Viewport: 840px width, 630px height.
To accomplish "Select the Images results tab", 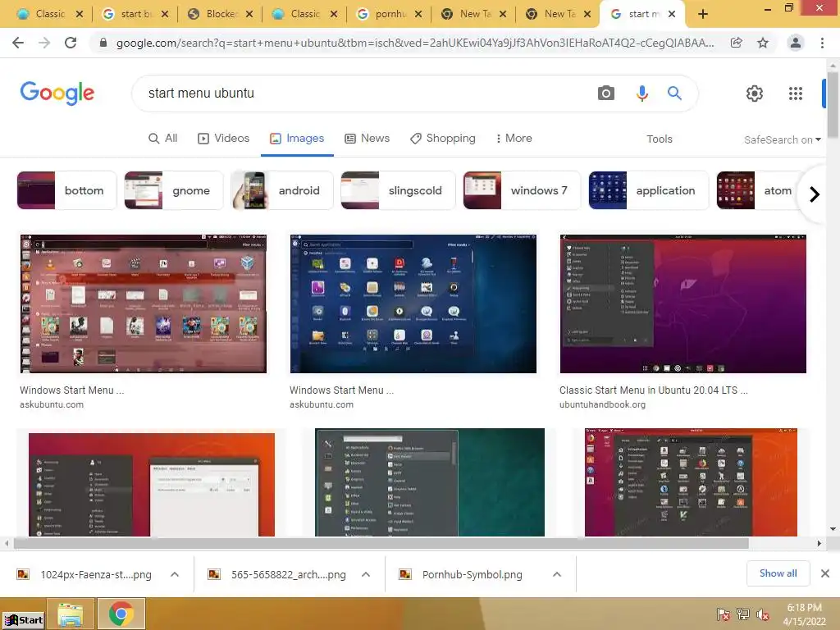I will [297, 138].
